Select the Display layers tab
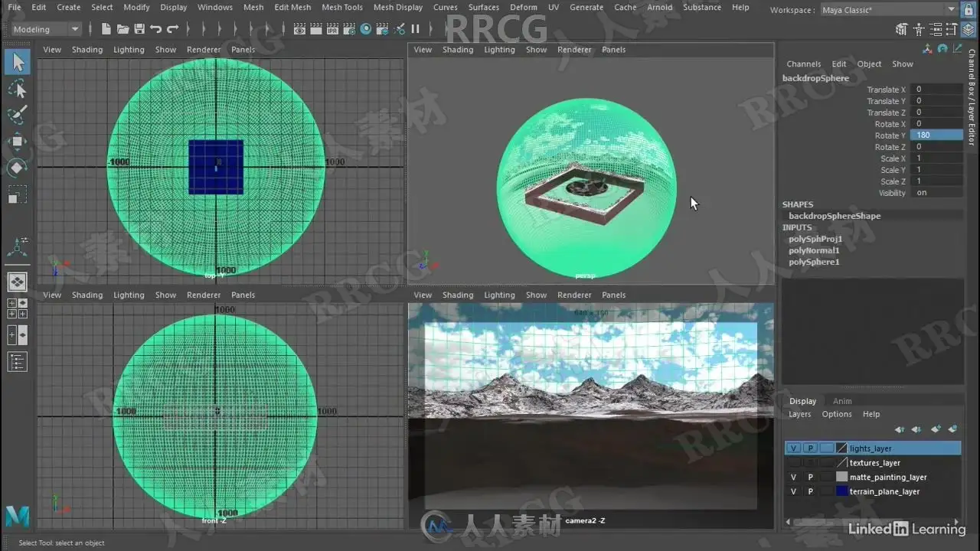This screenshot has height=551, width=980. point(803,401)
